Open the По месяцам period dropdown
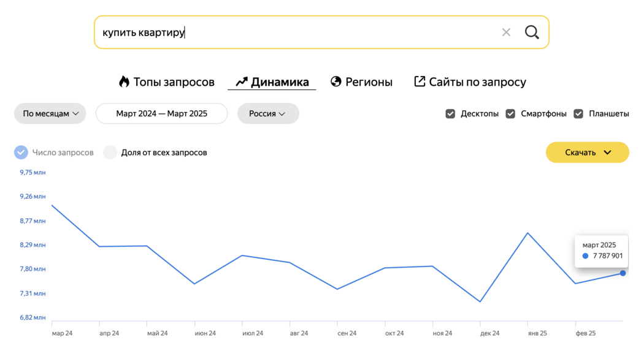This screenshot has width=644, height=348. click(50, 114)
